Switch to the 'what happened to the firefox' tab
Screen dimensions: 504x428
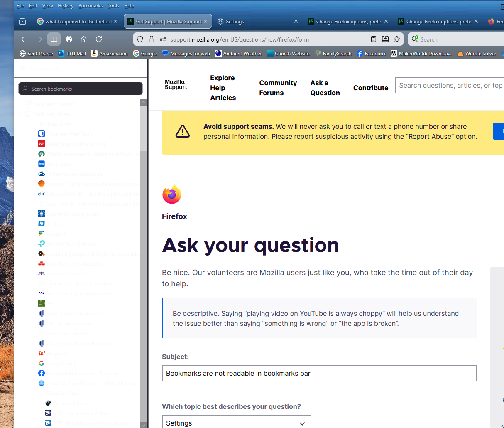coord(77,21)
